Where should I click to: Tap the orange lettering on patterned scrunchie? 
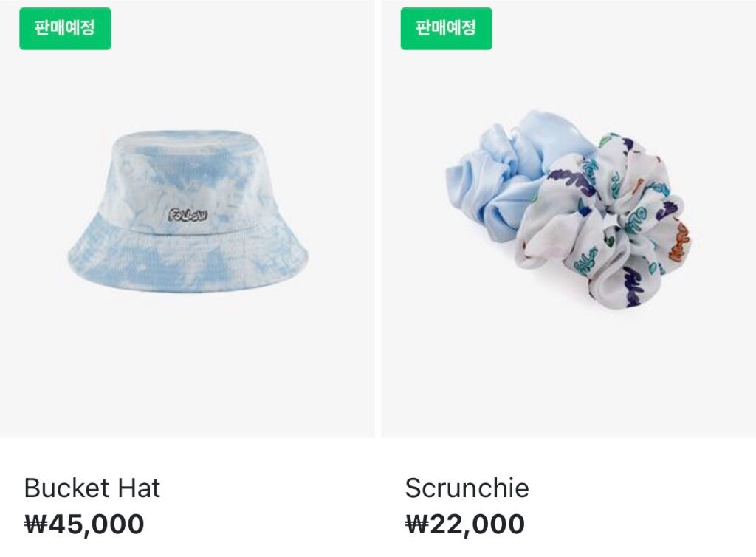click(x=680, y=242)
